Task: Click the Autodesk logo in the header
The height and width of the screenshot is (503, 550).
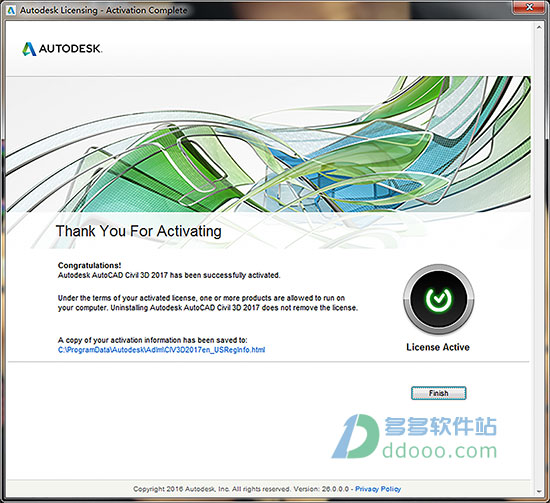Action: coord(62,49)
